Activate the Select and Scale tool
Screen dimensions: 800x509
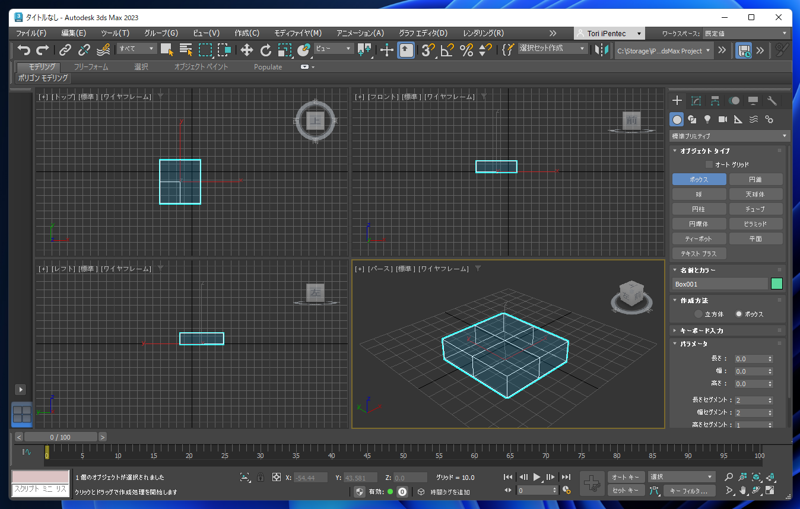285,50
